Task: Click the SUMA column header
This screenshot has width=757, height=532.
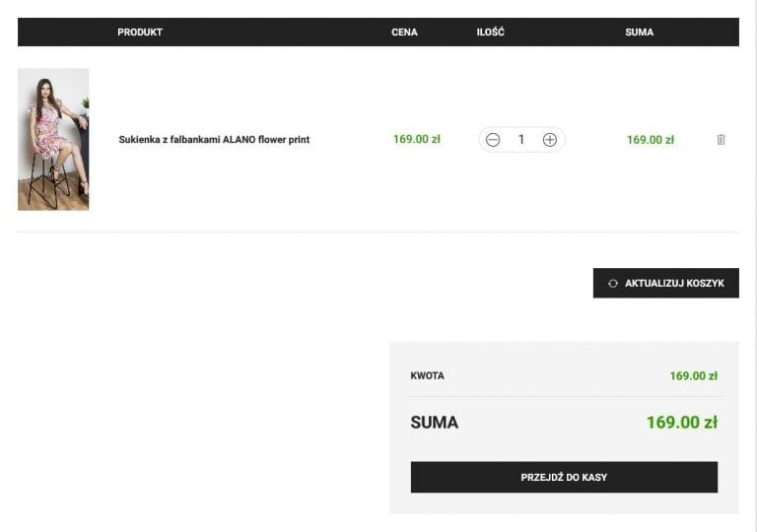Action: [639, 33]
